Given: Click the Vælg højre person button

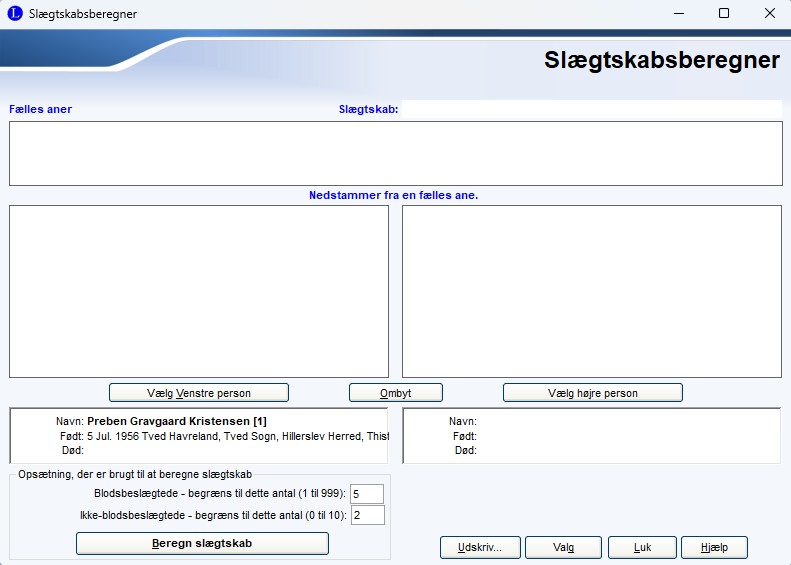Looking at the screenshot, I should click(x=592, y=393).
